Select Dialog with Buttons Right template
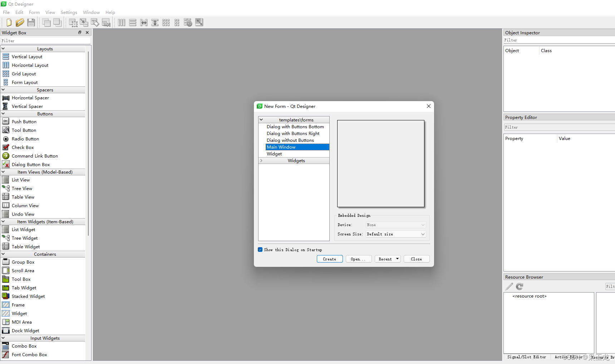This screenshot has width=615, height=364. [x=293, y=134]
